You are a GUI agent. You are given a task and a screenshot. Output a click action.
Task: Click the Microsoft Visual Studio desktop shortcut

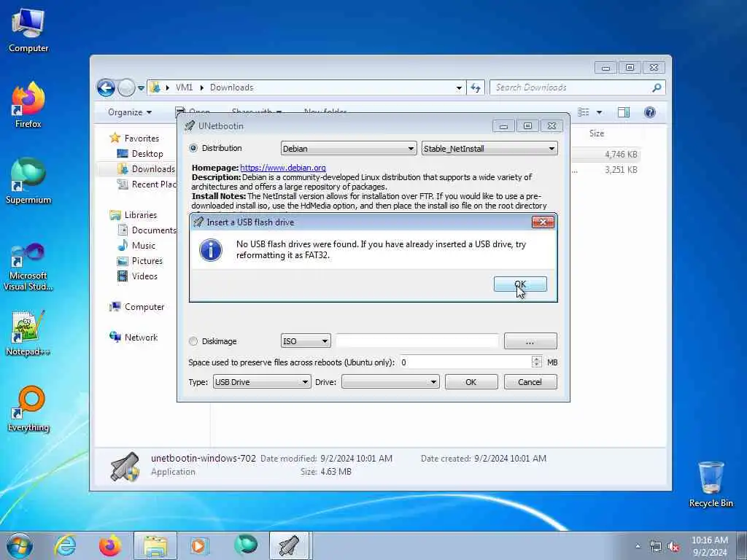28,267
